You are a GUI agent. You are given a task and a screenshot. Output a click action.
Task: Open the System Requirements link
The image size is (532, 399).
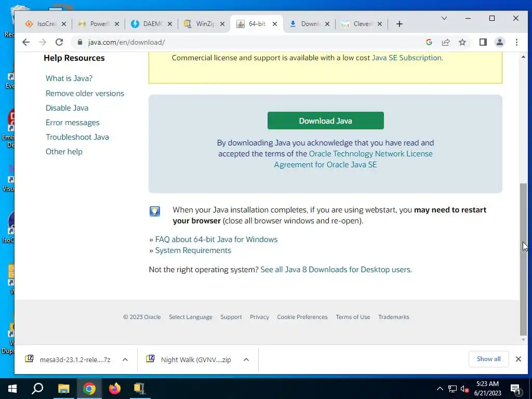point(193,250)
